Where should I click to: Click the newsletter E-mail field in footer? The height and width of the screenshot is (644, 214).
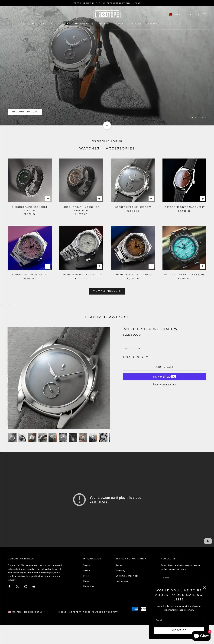pos(183,577)
